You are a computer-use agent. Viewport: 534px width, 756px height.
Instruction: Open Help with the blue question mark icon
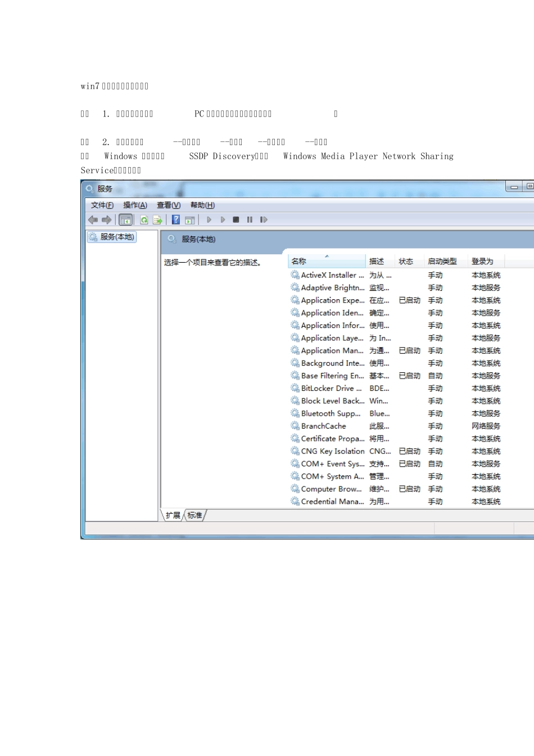click(x=176, y=220)
